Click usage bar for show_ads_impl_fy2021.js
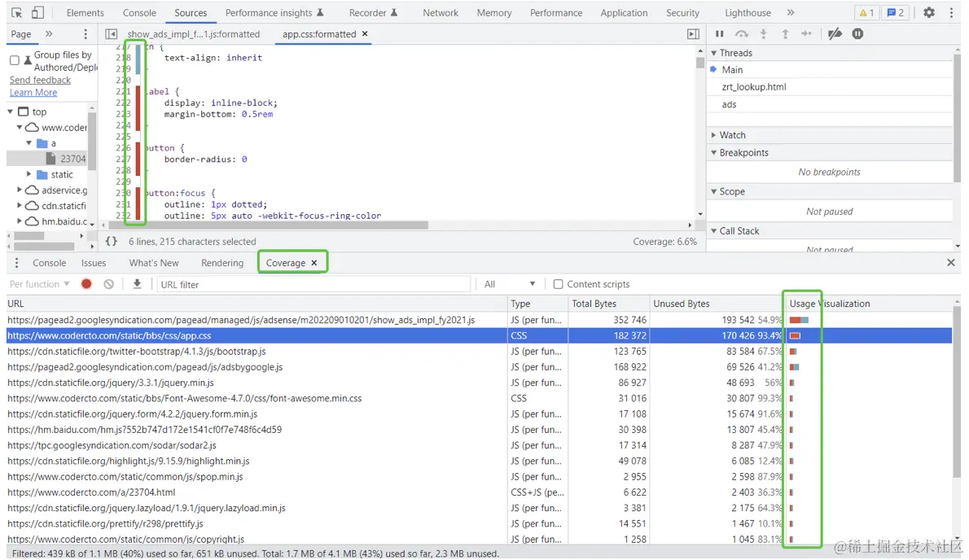Image resolution: width=969 pixels, height=560 pixels. click(799, 320)
